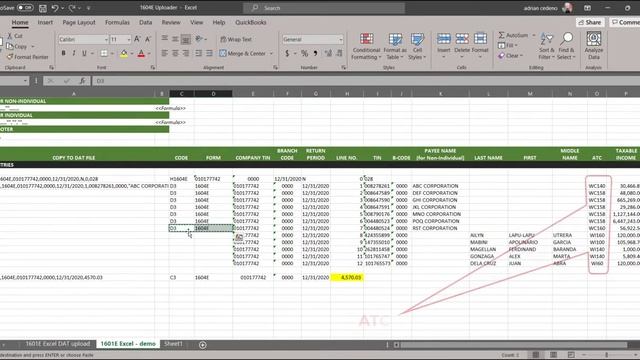Switch to 1601E Excel DAT upload sheet
This screenshot has height=360, width=640.
click(58, 344)
